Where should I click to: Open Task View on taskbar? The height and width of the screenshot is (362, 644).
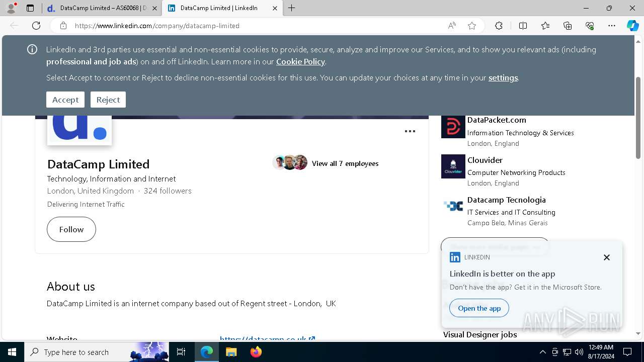point(181,352)
